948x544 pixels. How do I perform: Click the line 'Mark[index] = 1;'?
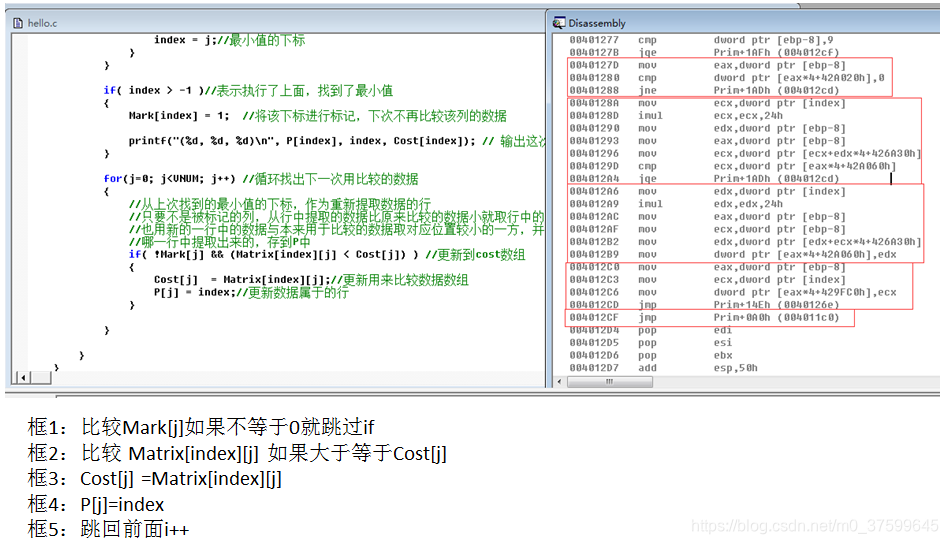point(317,115)
